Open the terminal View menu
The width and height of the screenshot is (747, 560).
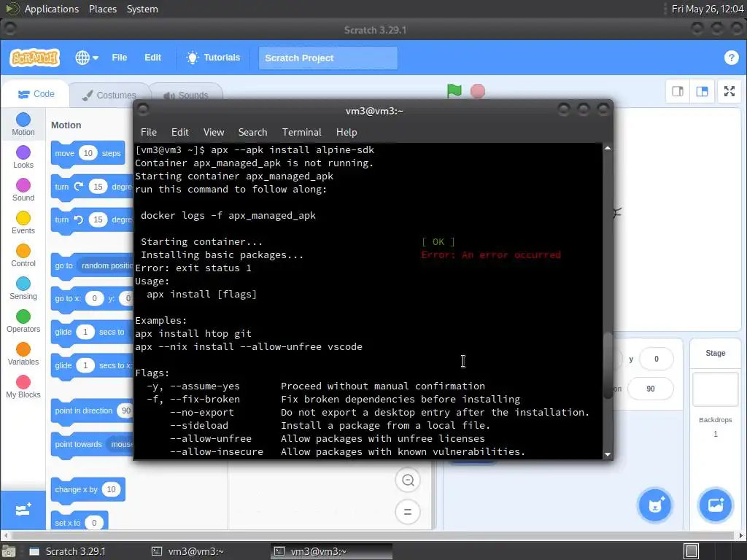[214, 133]
